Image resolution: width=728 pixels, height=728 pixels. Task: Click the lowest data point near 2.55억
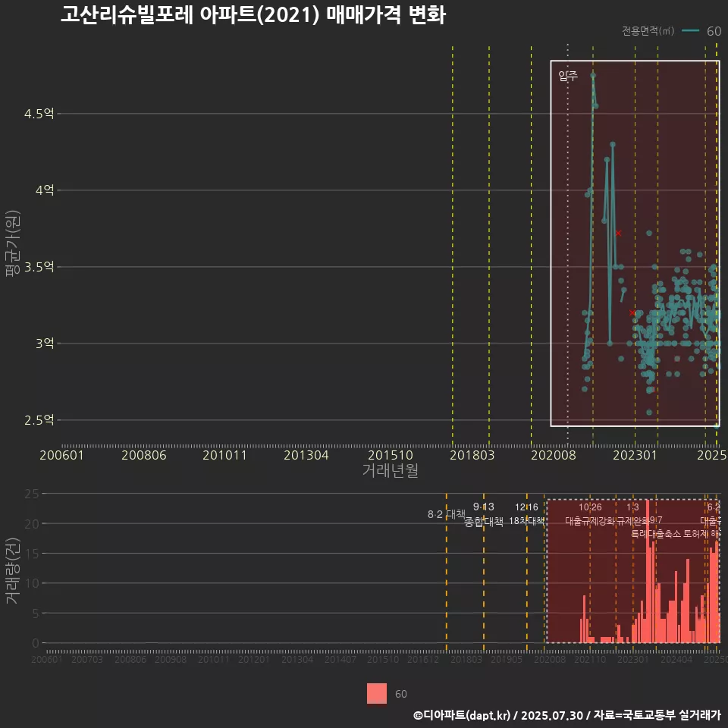coord(649,413)
